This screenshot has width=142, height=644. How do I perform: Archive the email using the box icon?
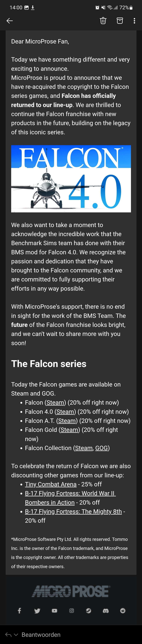(120, 21)
